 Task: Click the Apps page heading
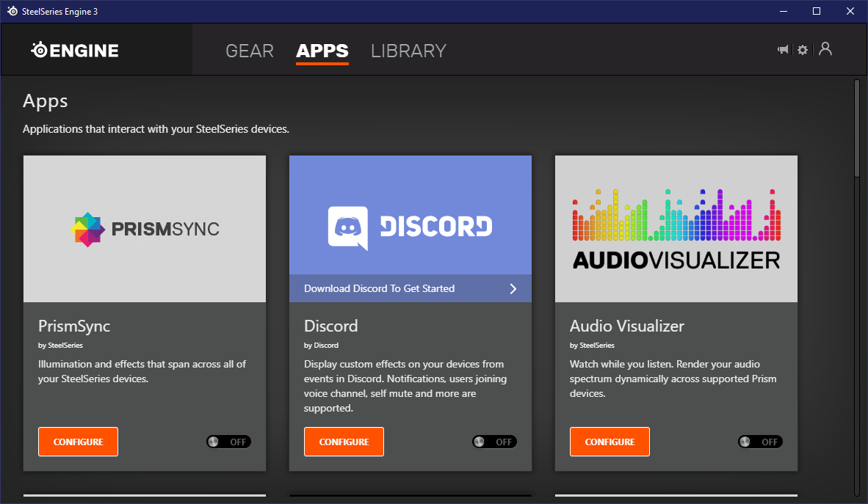46,101
